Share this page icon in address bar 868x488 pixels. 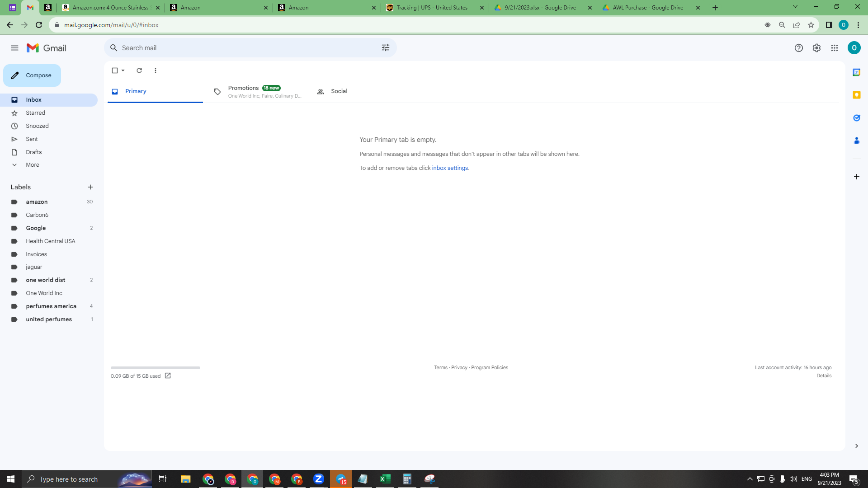797,25
